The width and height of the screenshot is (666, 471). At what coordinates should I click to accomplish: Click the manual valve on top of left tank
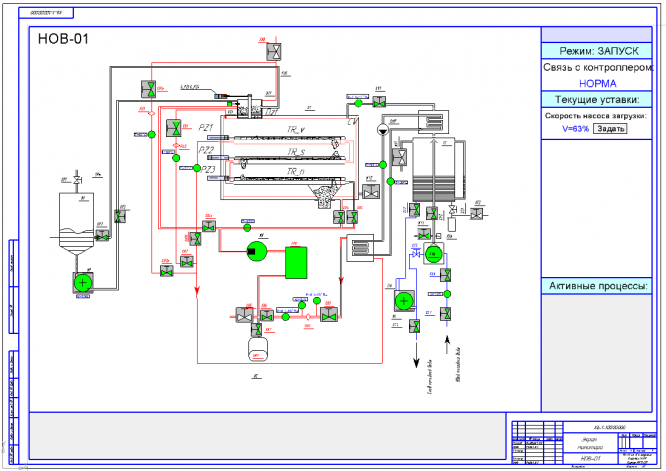(77, 180)
